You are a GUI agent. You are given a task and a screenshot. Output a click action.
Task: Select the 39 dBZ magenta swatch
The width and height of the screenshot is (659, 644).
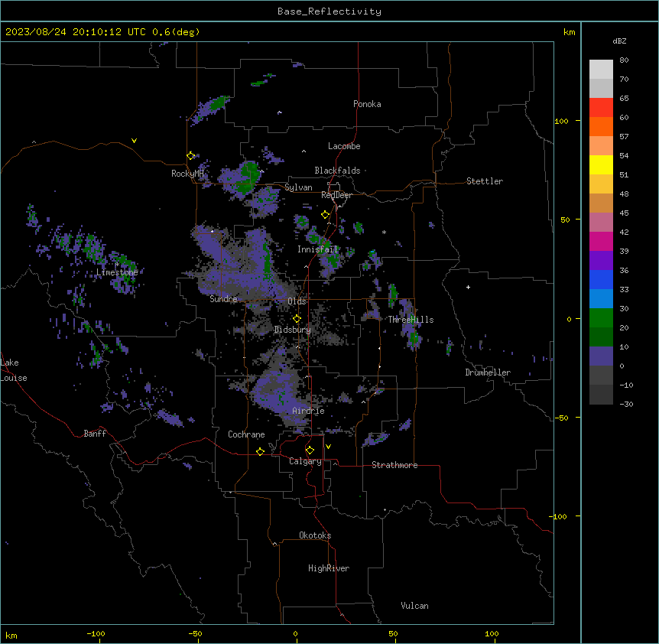601,241
